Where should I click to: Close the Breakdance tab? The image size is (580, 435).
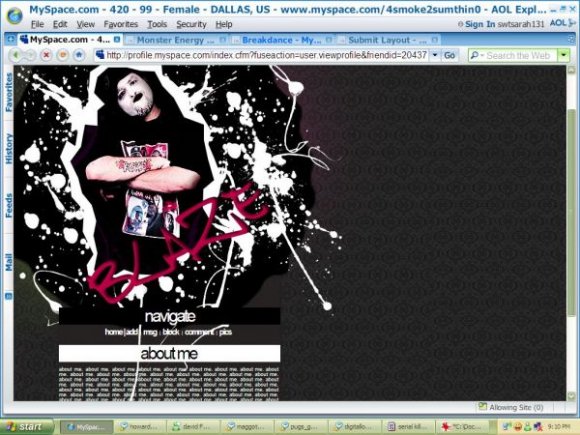click(x=329, y=39)
